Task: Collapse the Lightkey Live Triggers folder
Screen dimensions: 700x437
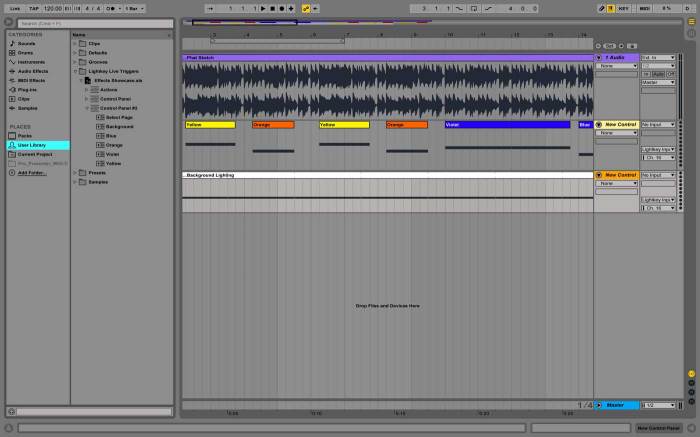Action: (76, 71)
